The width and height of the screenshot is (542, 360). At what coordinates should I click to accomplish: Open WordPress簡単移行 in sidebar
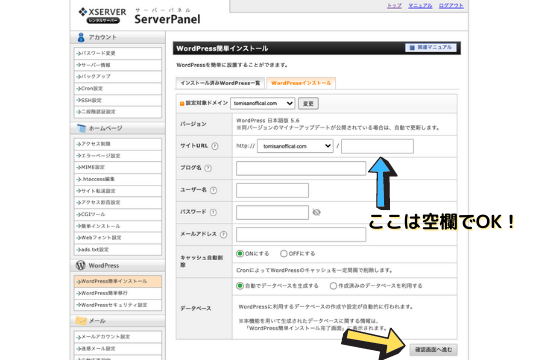tap(118, 293)
